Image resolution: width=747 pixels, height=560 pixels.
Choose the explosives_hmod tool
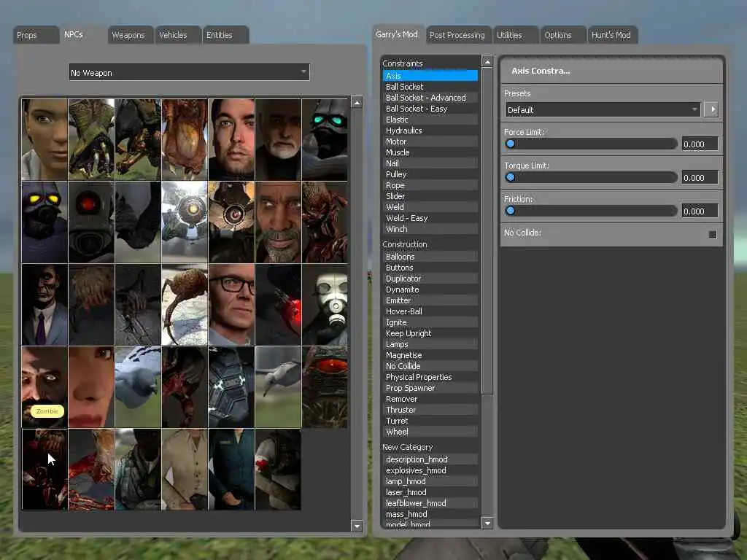(430, 470)
